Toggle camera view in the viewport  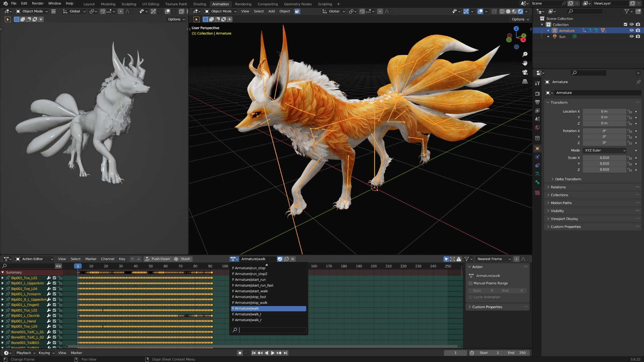pos(525,72)
